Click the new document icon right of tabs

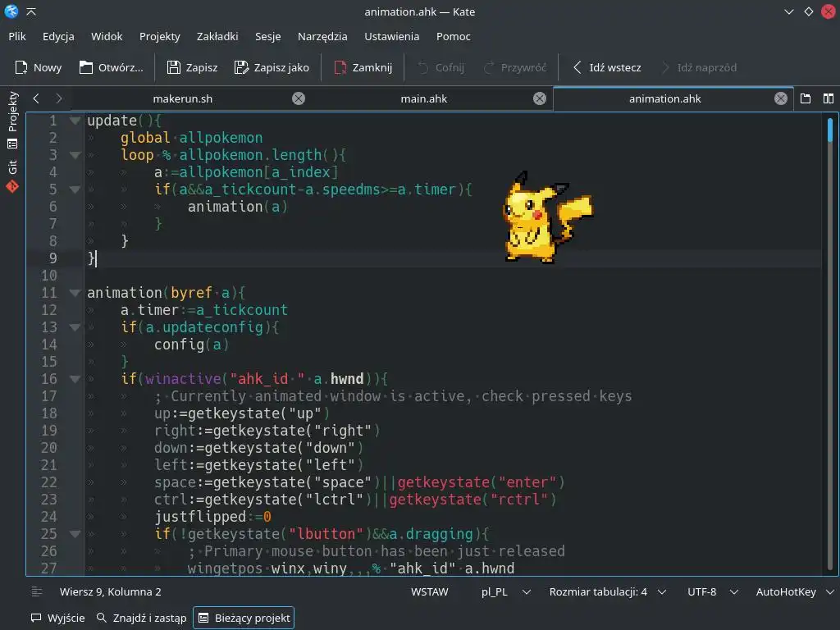tap(806, 98)
